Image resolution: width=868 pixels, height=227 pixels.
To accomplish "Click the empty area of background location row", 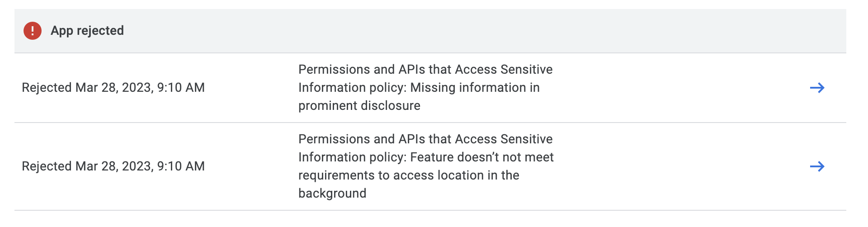I will click(x=678, y=166).
